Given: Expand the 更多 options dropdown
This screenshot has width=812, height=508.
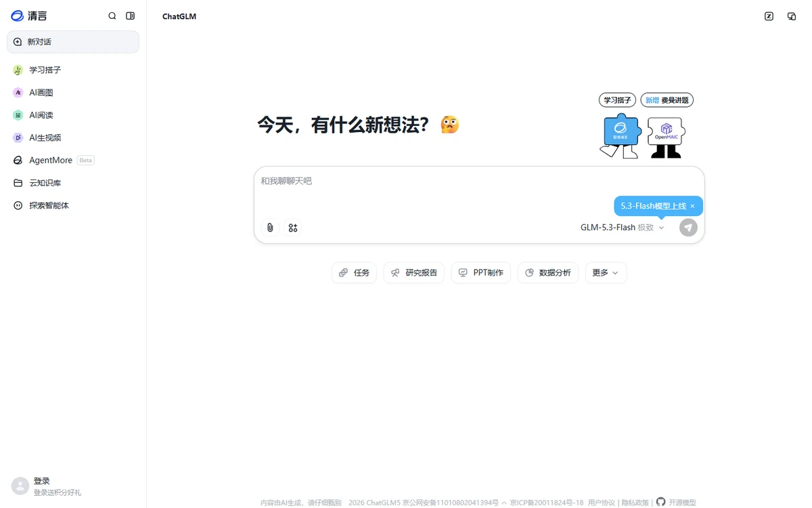Looking at the screenshot, I should tap(606, 273).
